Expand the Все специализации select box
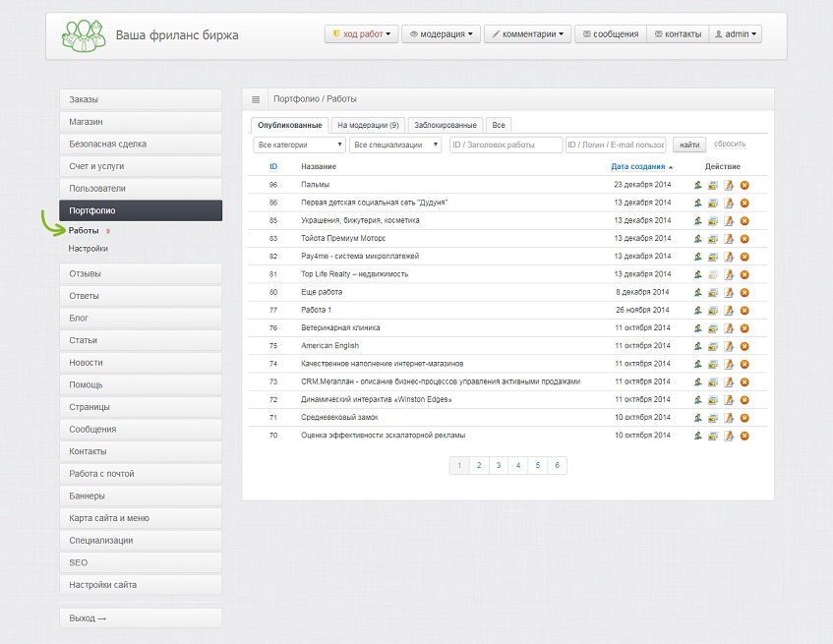Screen dimensions: 833x644 pyautogui.click(x=395, y=145)
